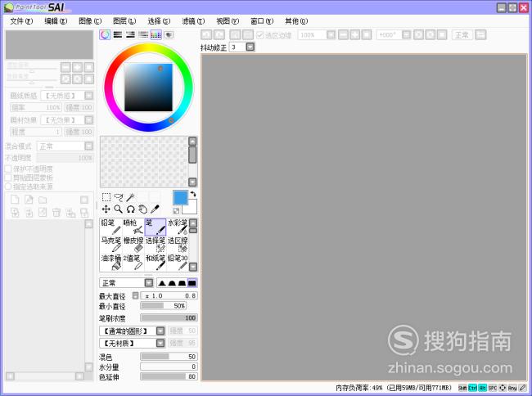Choose the 和纸笔 brush
This screenshot has width=532, height=396.
(156, 263)
